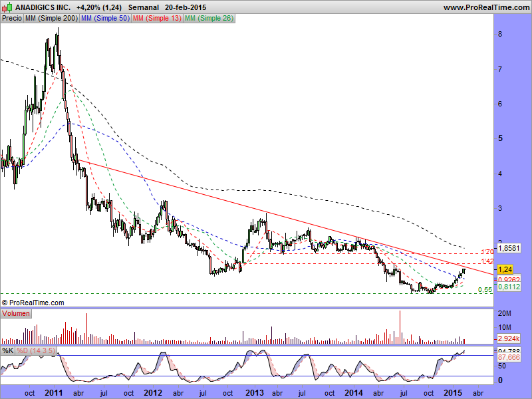
Task: Click the 2012 year label on time axis
Action: [x=153, y=393]
